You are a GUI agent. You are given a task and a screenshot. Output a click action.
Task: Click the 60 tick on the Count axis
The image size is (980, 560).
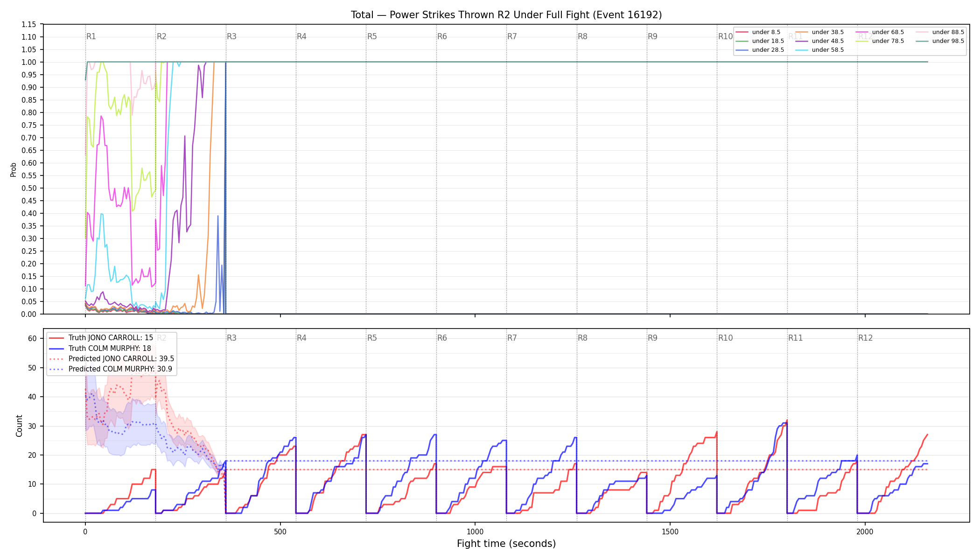click(x=32, y=339)
